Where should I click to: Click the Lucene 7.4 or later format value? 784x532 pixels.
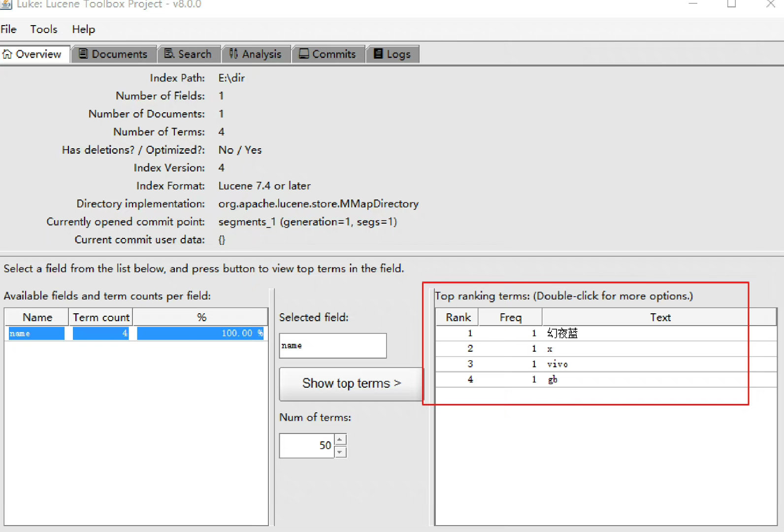click(x=264, y=186)
